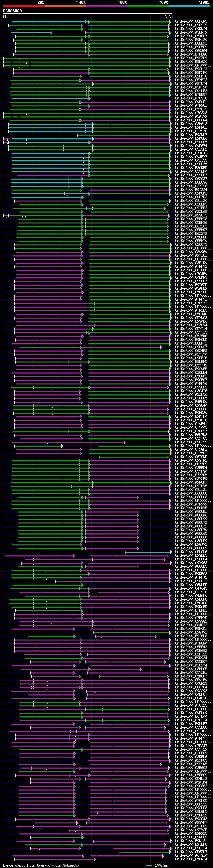Select label UniRef100_C0PAP1
Image resolution: width=213 pixels, height=868 pixels.
pos(191,102)
